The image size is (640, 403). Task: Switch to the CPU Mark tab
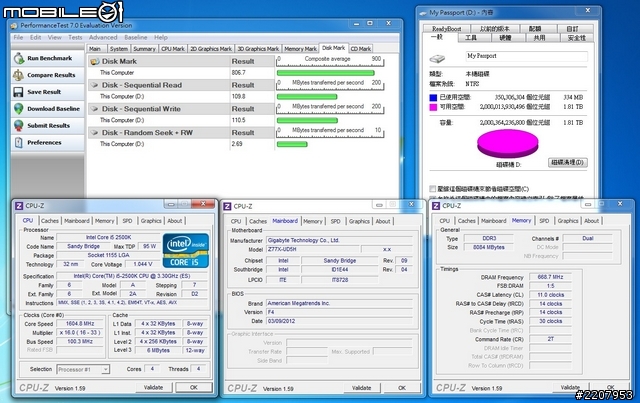pyautogui.click(x=173, y=49)
